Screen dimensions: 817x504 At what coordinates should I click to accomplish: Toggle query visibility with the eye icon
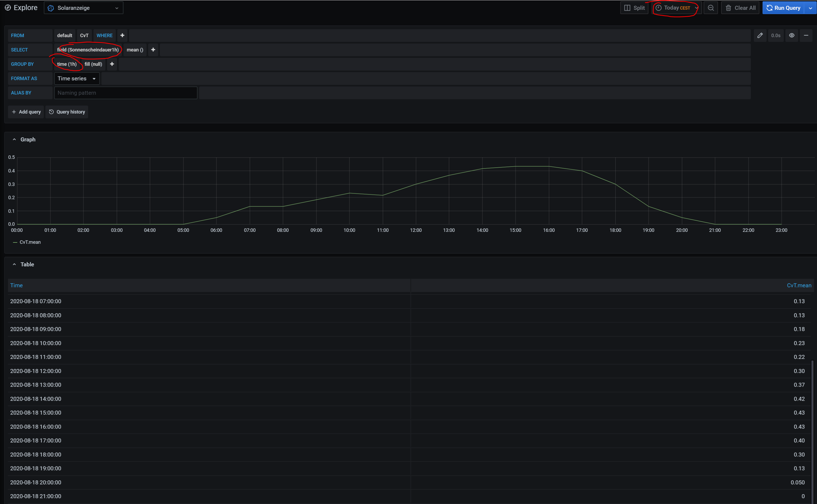(791, 35)
